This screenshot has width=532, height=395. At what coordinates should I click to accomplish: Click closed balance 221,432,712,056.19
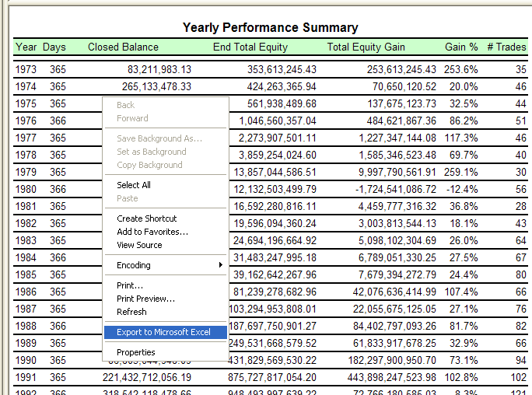point(147,377)
